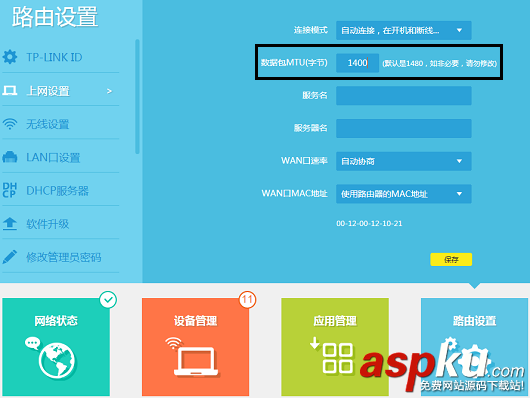Click the 修改管理员密码 pencil icon
This screenshot has width=530, height=398.
tap(10, 257)
